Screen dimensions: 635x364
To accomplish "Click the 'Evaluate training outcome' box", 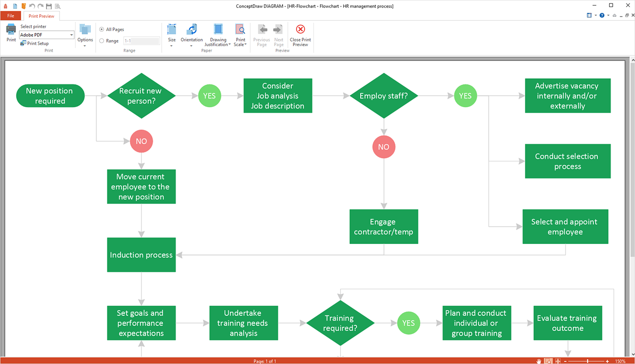I will 568,323.
